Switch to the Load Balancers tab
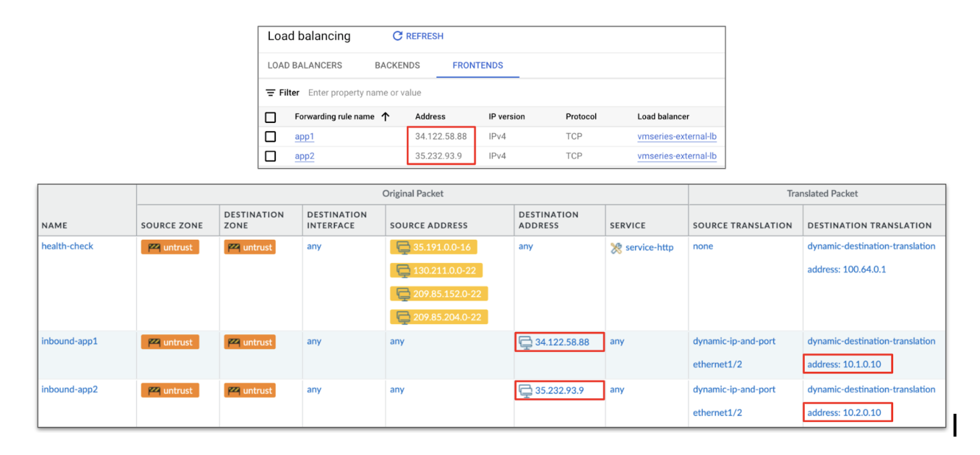 click(x=305, y=66)
